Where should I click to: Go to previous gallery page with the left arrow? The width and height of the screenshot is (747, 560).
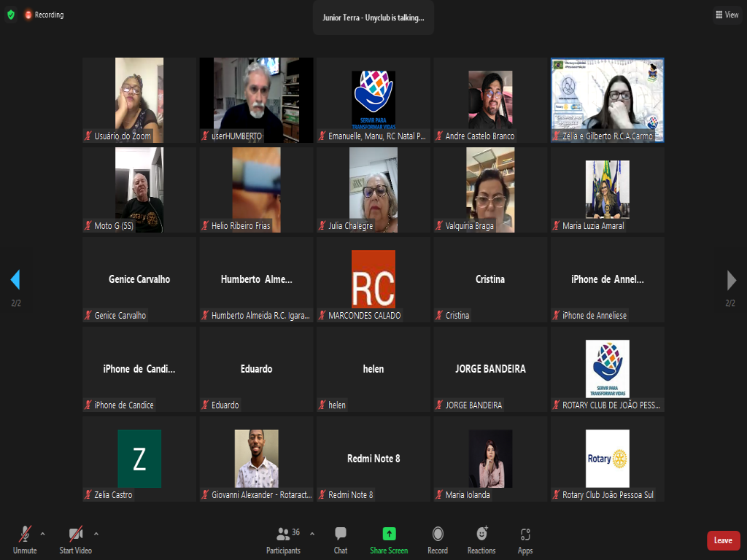[15, 280]
